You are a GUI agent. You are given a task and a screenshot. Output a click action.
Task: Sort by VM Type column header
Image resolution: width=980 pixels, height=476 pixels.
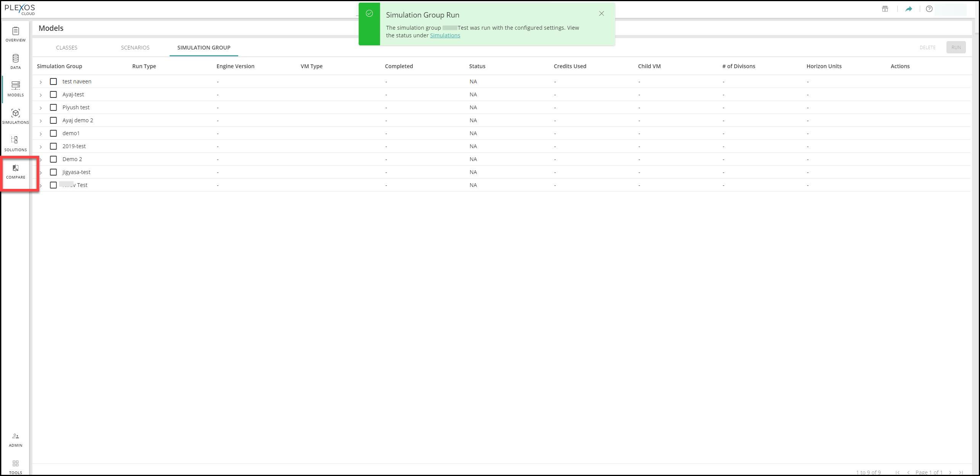(311, 66)
